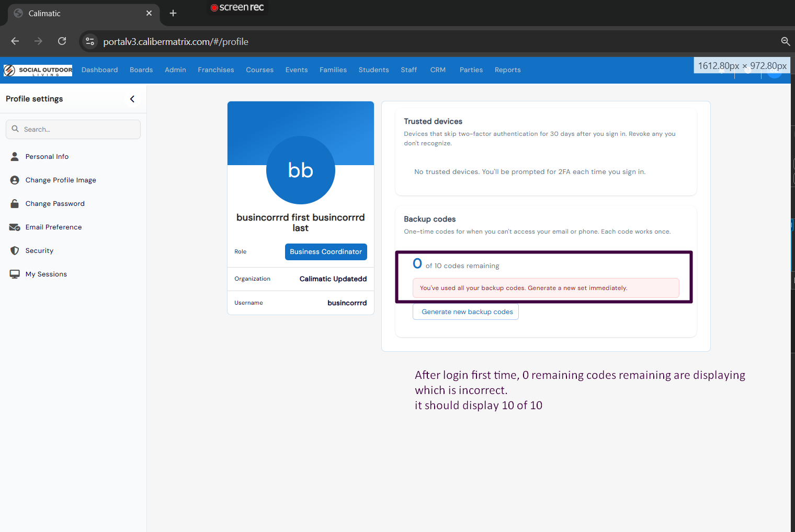Open the Events menu
This screenshot has width=795, height=532.
tap(297, 70)
